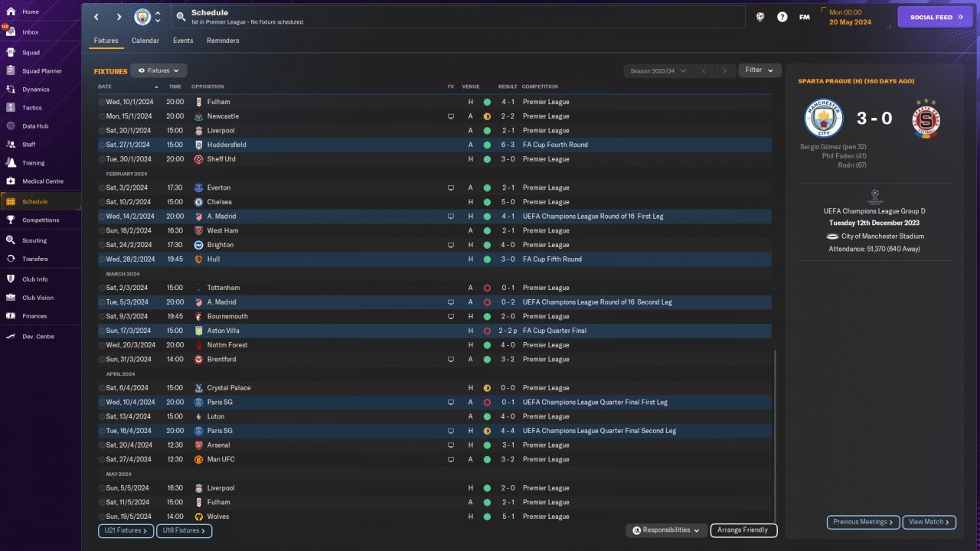Click the fixtures list vertical scrollbar
Screen dimensions: 980x551
pos(776,436)
